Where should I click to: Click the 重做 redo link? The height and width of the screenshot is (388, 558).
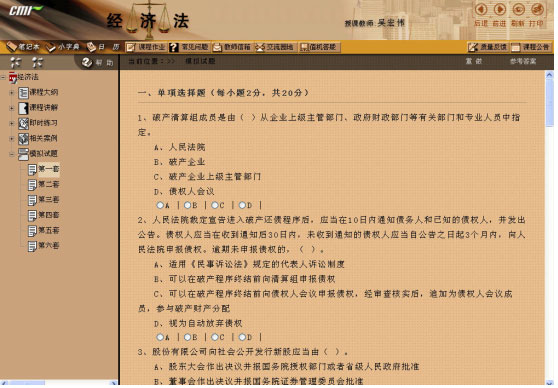pos(474,61)
